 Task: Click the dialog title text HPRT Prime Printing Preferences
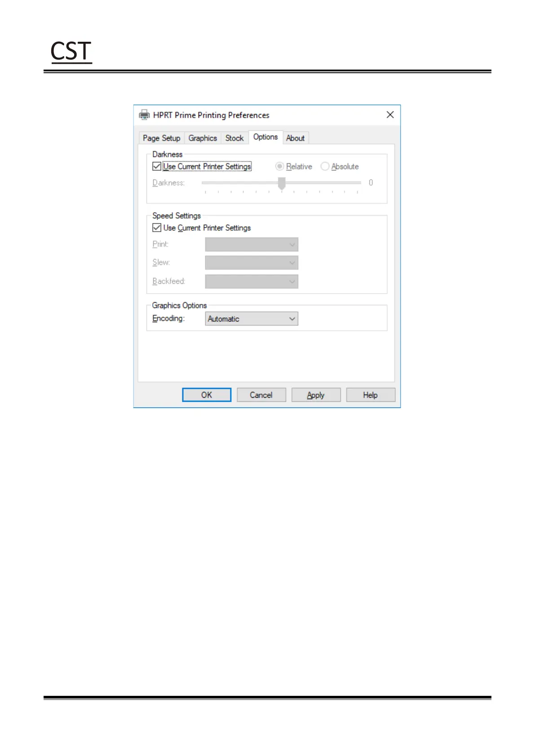click(x=211, y=115)
